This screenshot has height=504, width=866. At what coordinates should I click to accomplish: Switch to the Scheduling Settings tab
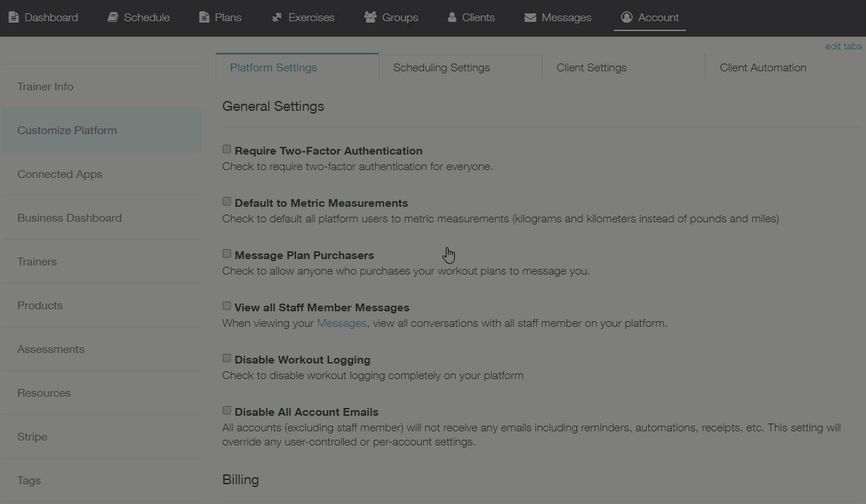coord(441,68)
